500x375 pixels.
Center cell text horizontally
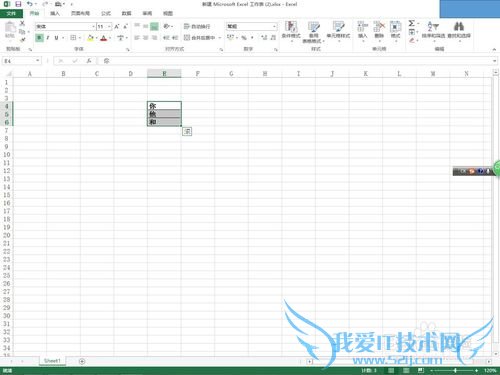point(146,38)
